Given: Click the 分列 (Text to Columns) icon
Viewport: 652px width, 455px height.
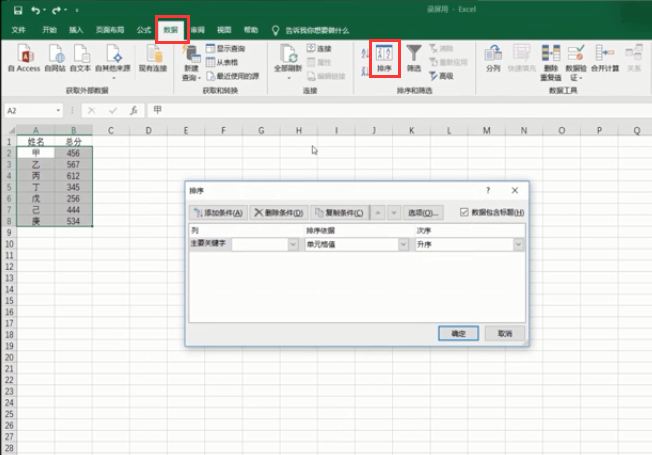Looking at the screenshot, I should (492, 59).
